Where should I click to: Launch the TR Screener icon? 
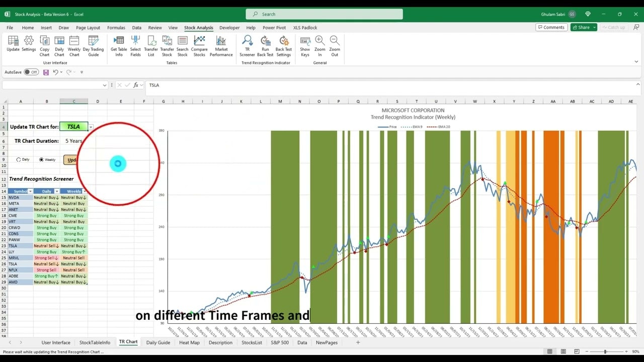pos(247,46)
